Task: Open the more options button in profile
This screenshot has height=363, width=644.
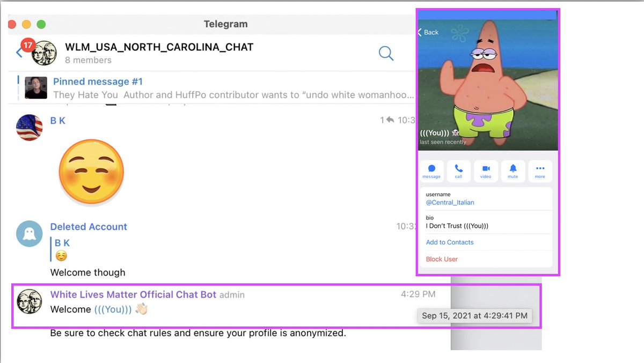Action: 540,171
